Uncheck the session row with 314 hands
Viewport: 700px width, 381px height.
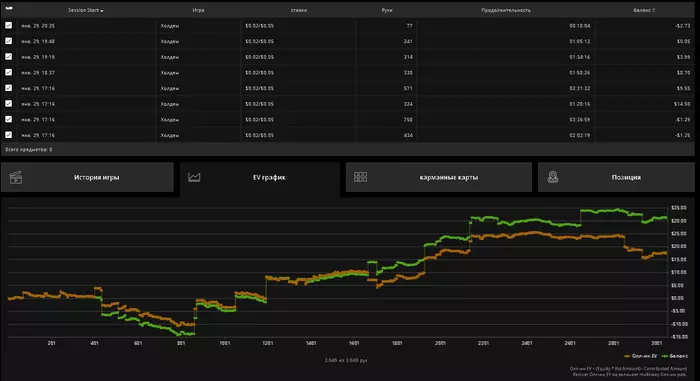pyautogui.click(x=8, y=57)
